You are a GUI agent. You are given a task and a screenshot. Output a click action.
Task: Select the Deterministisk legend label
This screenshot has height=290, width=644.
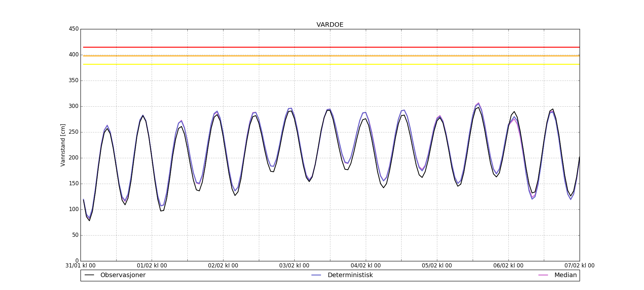point(350,275)
